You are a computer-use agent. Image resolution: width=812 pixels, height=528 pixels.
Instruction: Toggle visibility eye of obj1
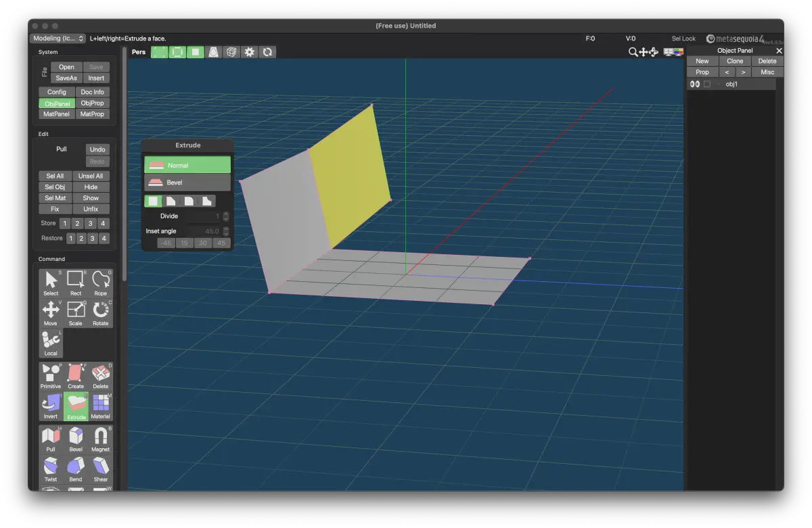(x=694, y=84)
